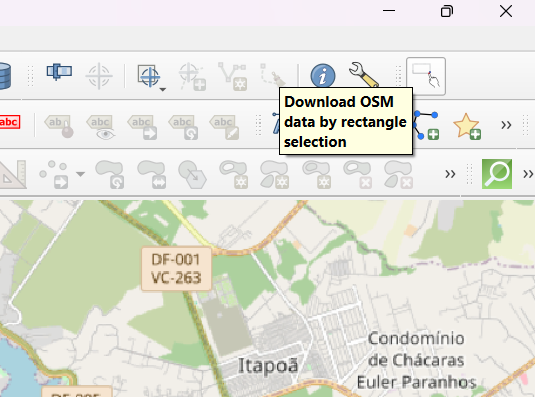Viewport: 535px width, 397px height.
Task: Select the Move feature dots-with-arrow tool
Action: tap(54, 174)
